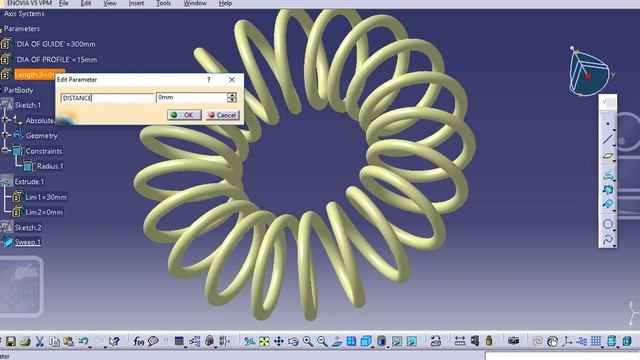The image size is (640, 360).
Task: Click the Create Multi-View icon
Action: tap(351, 341)
